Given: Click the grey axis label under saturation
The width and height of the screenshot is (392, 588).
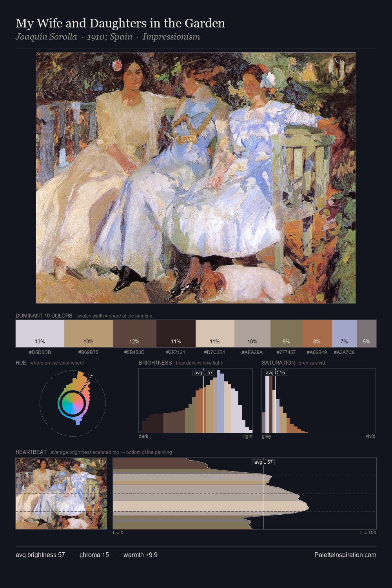Looking at the screenshot, I should (x=267, y=436).
